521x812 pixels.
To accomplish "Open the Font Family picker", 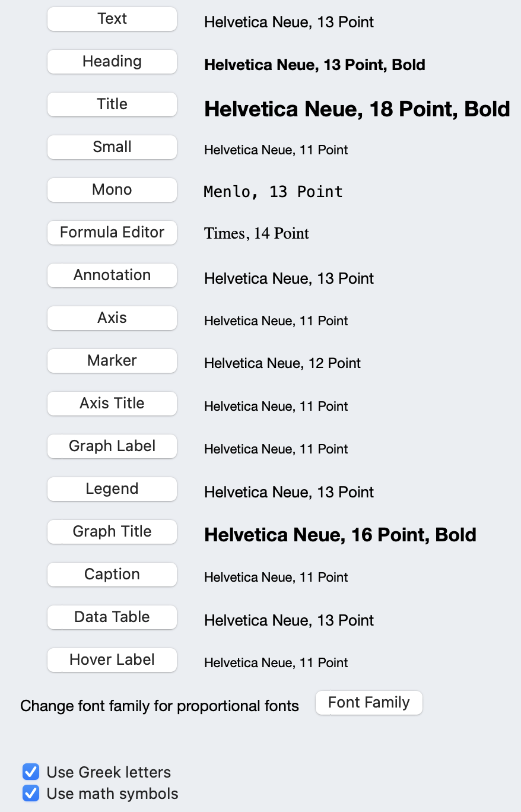I will coord(368,703).
